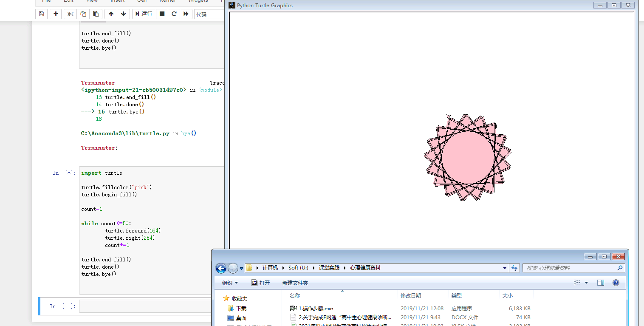644x326 pixels.
Task: Paste cells using the clipboard icon
Action: click(x=96, y=14)
